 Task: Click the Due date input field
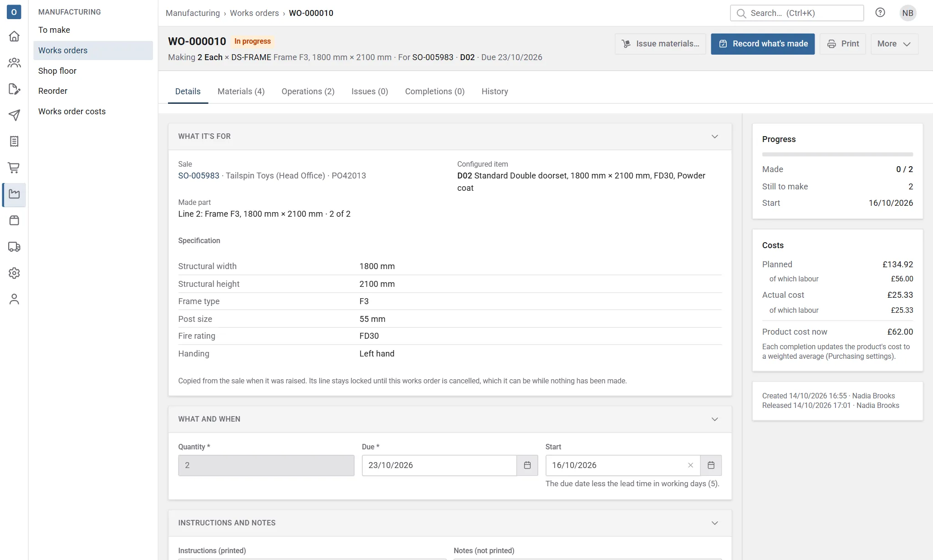[439, 465]
